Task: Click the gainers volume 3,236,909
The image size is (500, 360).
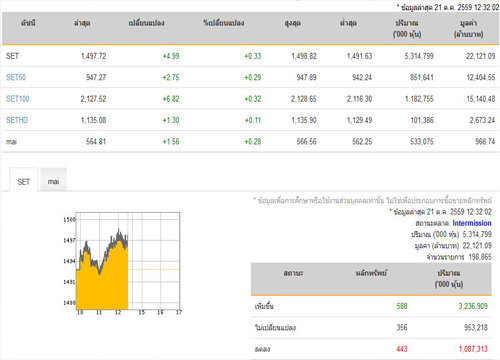Action: click(473, 306)
